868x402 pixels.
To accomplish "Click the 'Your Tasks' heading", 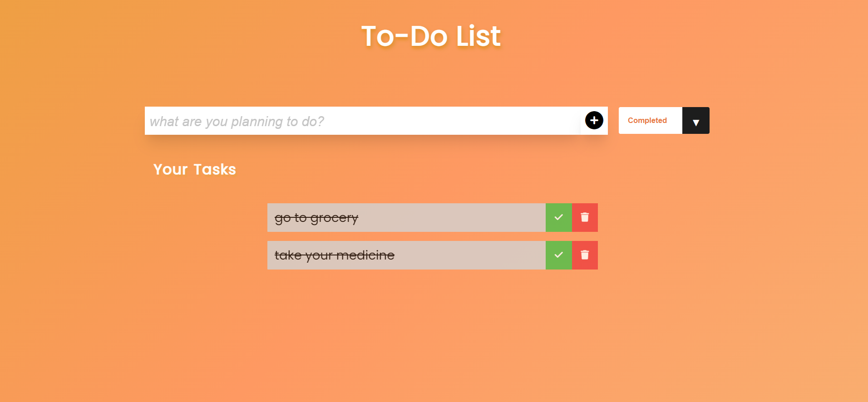I will click(x=194, y=169).
